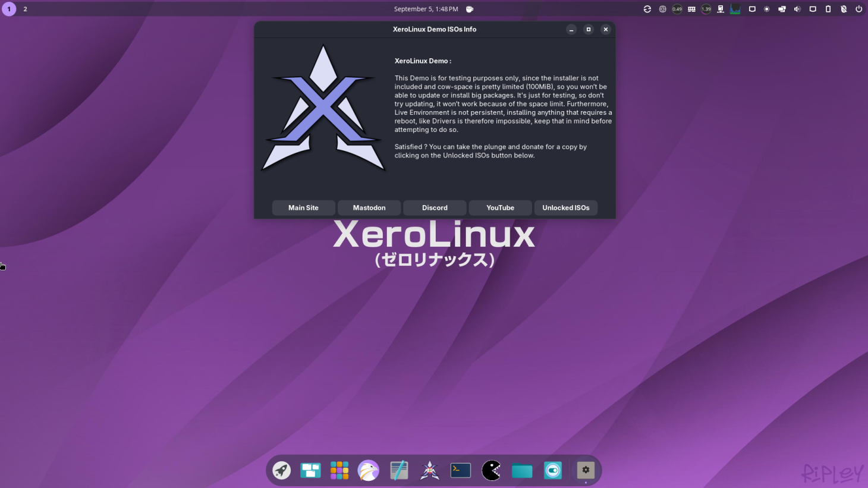Open the teal folder file manager
The height and width of the screenshot is (488, 868).
(x=522, y=470)
